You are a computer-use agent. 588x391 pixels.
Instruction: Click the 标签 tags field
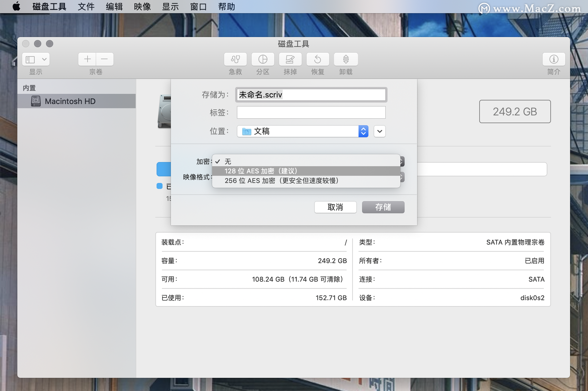(x=311, y=112)
